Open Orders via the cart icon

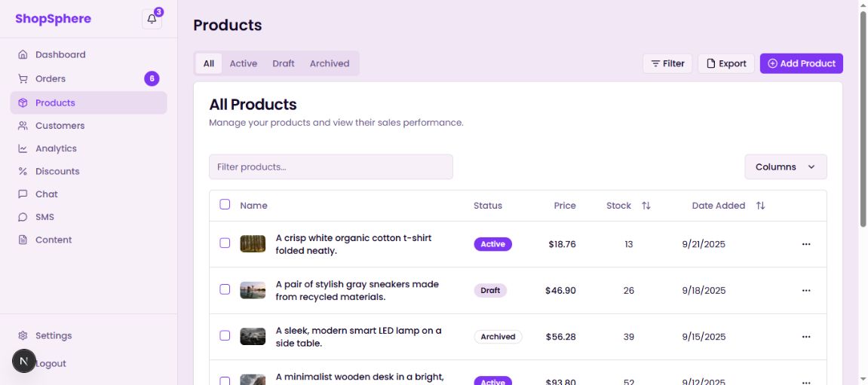click(x=23, y=79)
